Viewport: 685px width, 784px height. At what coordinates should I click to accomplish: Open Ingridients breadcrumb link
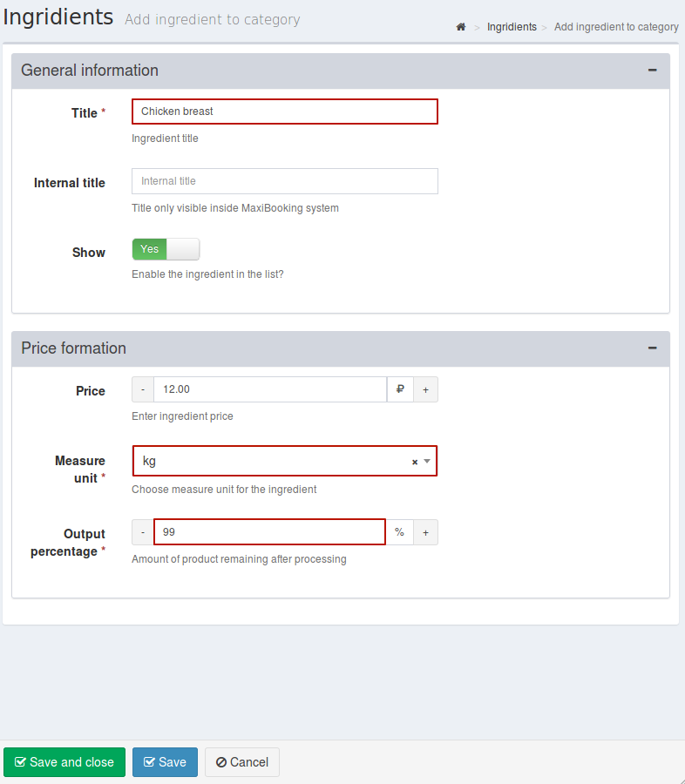click(512, 27)
